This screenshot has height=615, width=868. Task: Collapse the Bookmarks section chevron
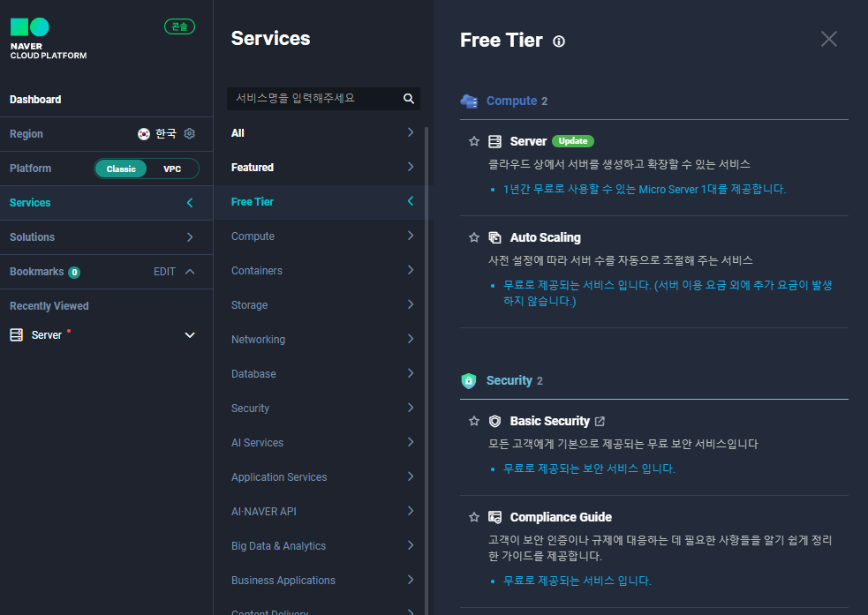coord(190,272)
